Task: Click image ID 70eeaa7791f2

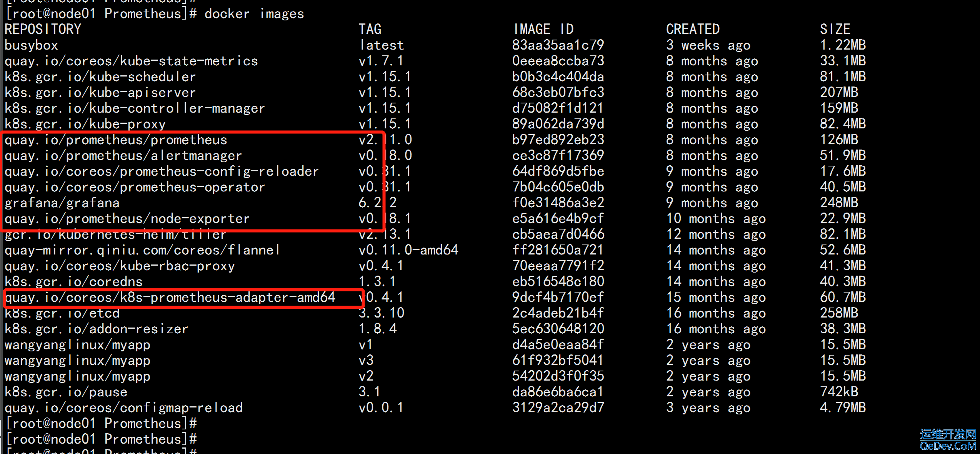Action: coord(558,266)
